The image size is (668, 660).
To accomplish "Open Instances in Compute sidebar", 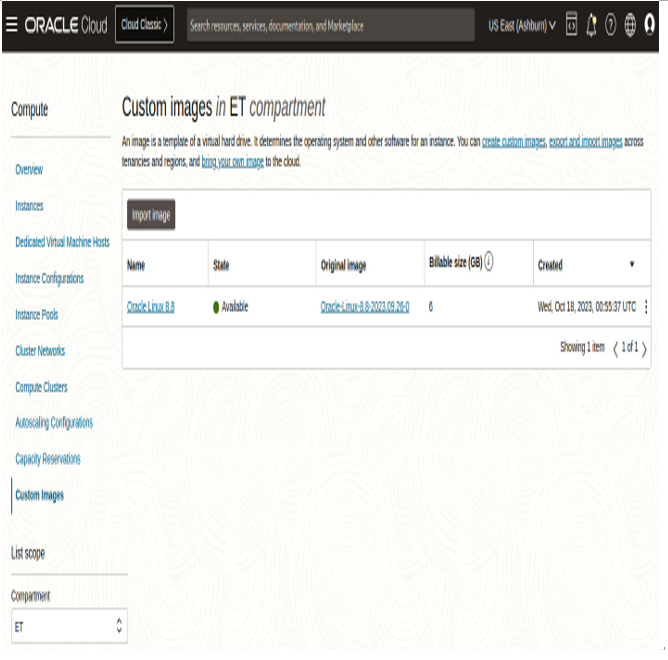I will coord(29,206).
